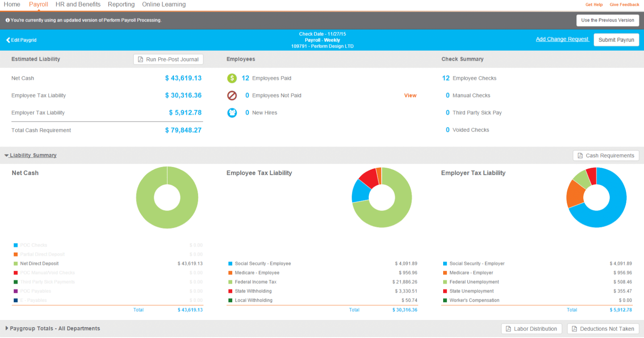Open the Reporting menu

(121, 4)
